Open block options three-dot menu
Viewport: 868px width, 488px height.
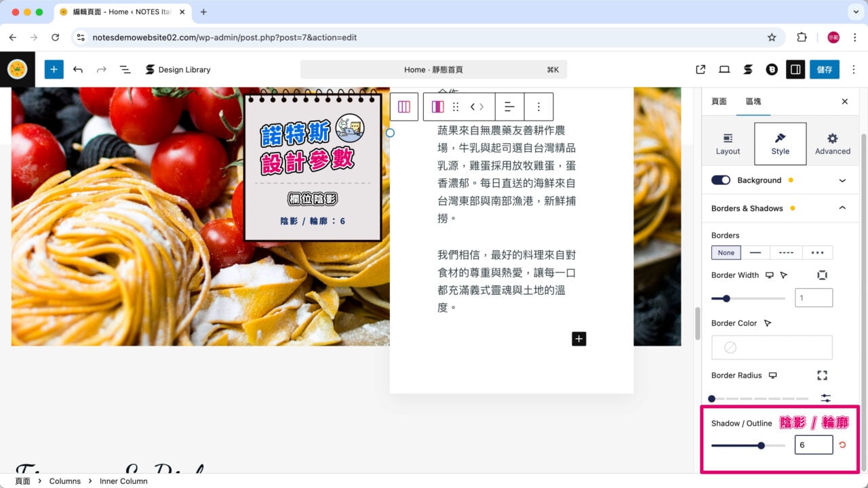pyautogui.click(x=538, y=106)
